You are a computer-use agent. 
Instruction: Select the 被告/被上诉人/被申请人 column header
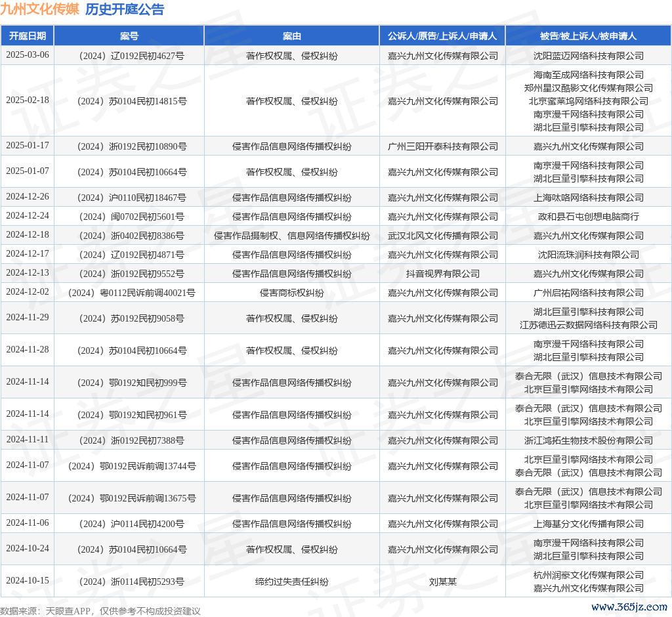[x=588, y=36]
